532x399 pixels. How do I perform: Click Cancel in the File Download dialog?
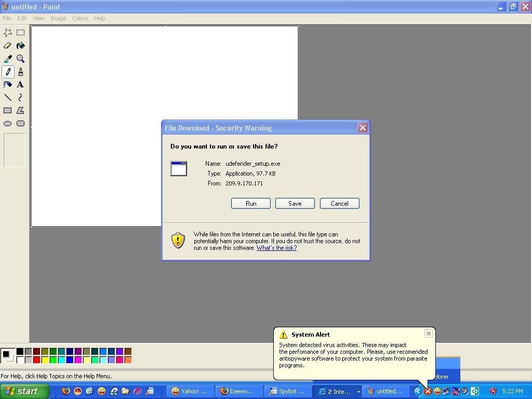339,204
